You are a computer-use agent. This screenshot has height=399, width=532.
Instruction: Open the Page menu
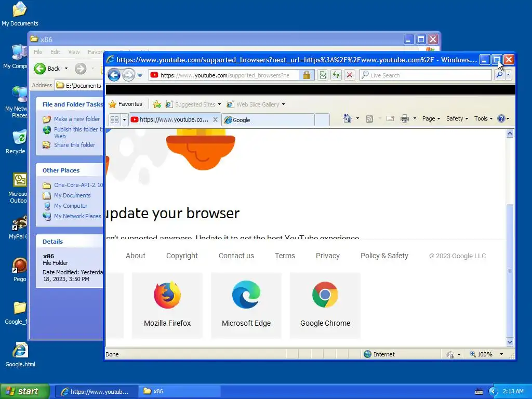point(431,118)
